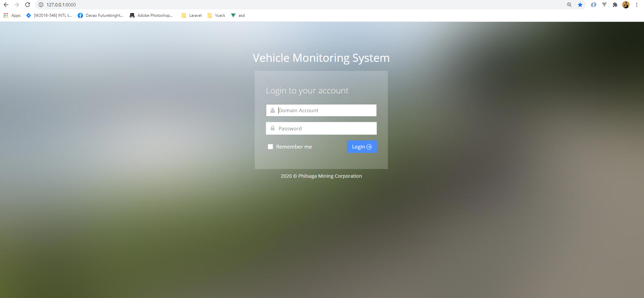
Task: Expand the VueJs bookmarks folder
Action: point(216,15)
